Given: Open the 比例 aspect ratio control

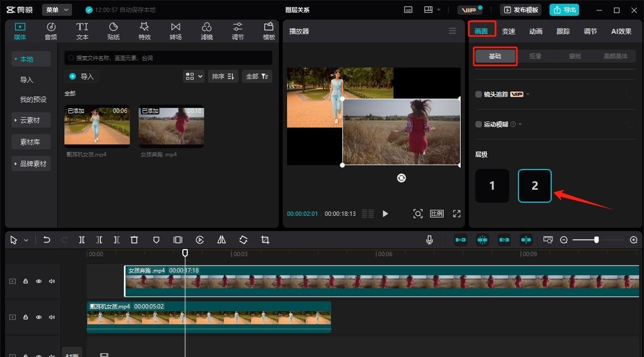Looking at the screenshot, I should 437,214.
